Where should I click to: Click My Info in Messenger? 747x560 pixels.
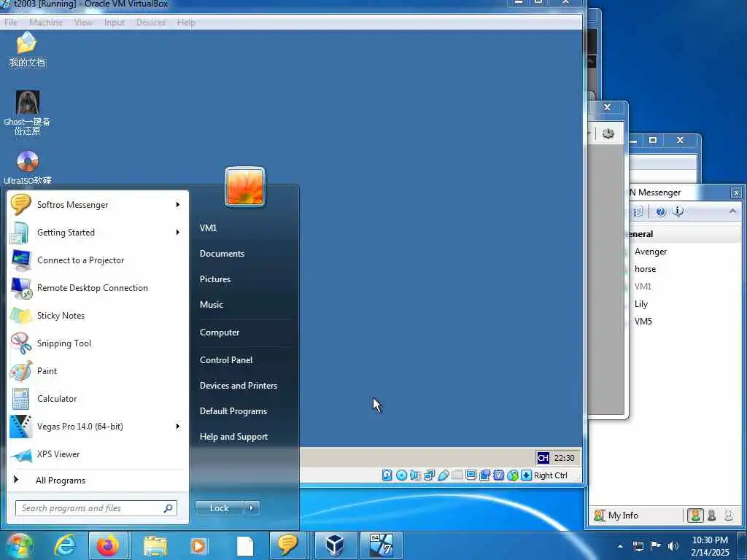[x=616, y=516]
